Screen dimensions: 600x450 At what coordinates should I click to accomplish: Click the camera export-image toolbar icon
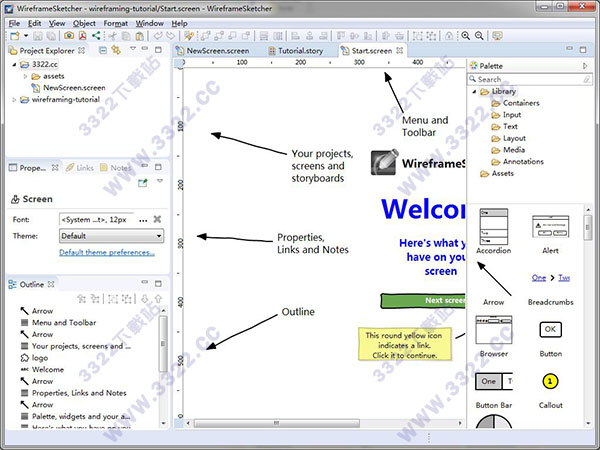pyautogui.click(x=69, y=36)
